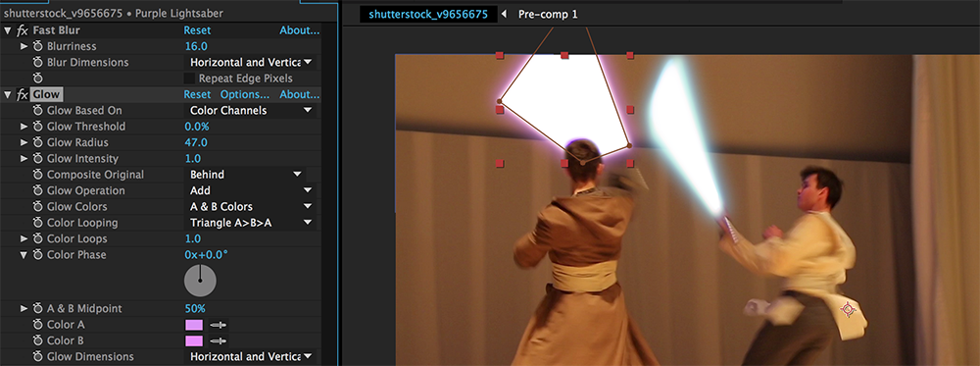Expand the Color Loops property
The height and width of the screenshot is (366, 980).
[24, 239]
